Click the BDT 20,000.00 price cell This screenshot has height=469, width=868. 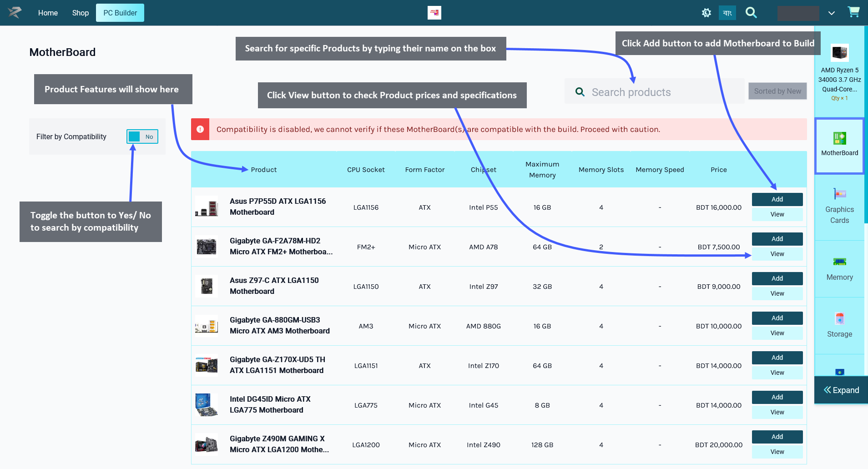tap(719, 445)
